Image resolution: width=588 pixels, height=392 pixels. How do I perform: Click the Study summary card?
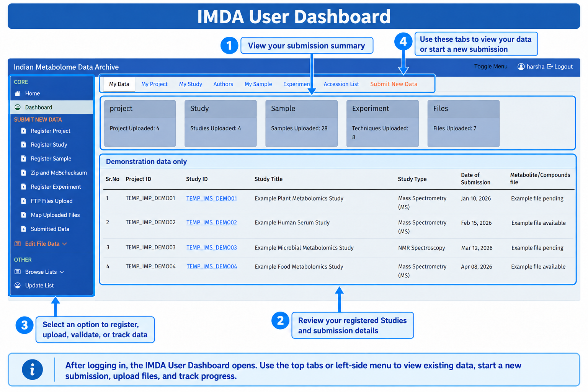220,124
